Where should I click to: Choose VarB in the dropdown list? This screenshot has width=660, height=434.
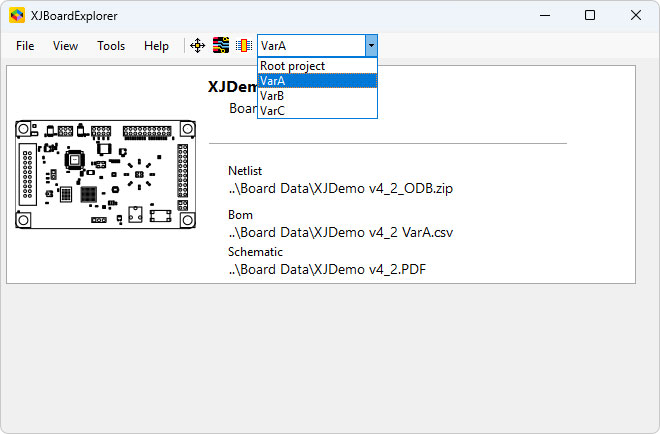pos(317,96)
